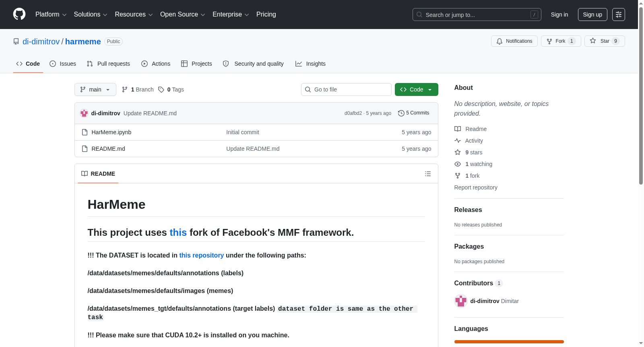Image resolution: width=644 pixels, height=347 pixels.
Task: Expand the Platform menu
Action: (x=51, y=15)
